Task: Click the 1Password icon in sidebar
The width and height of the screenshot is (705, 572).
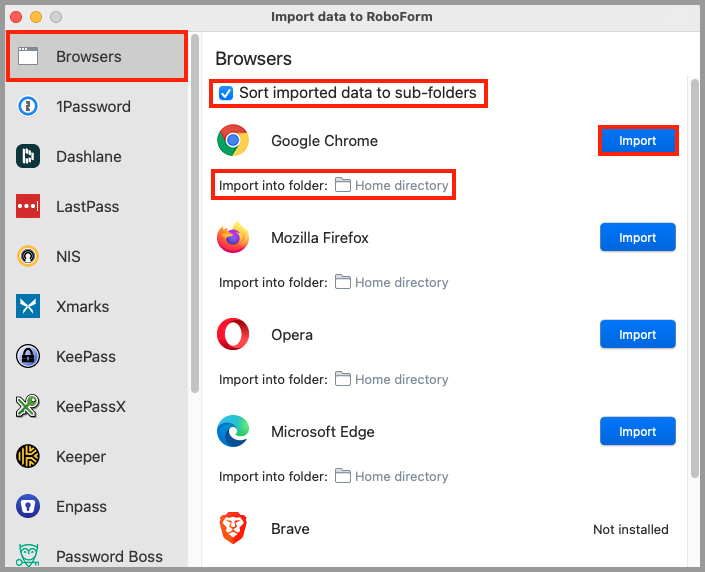Action: [x=28, y=107]
